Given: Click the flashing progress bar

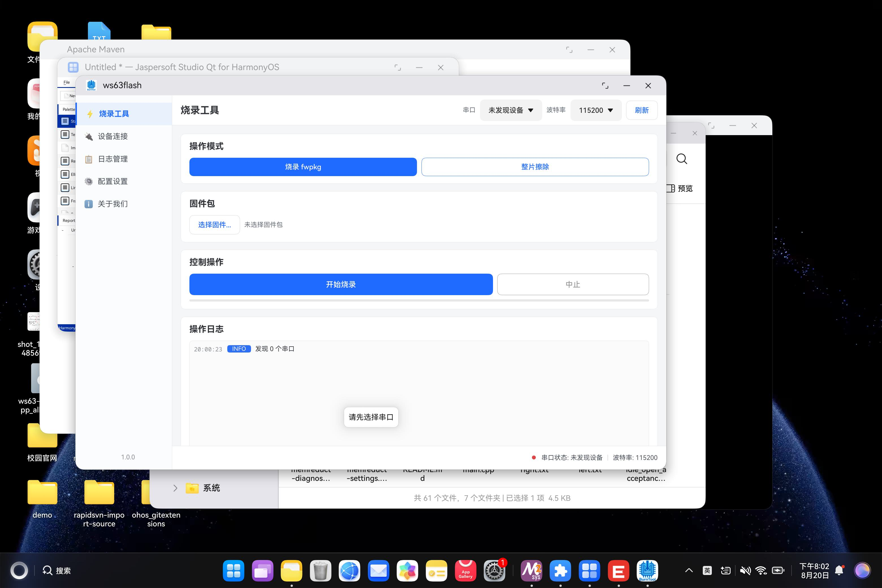Looking at the screenshot, I should [x=419, y=300].
